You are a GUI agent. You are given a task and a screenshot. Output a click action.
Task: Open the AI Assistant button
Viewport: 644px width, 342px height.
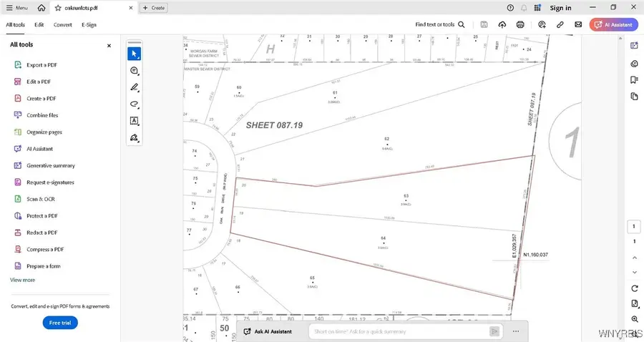(x=614, y=24)
